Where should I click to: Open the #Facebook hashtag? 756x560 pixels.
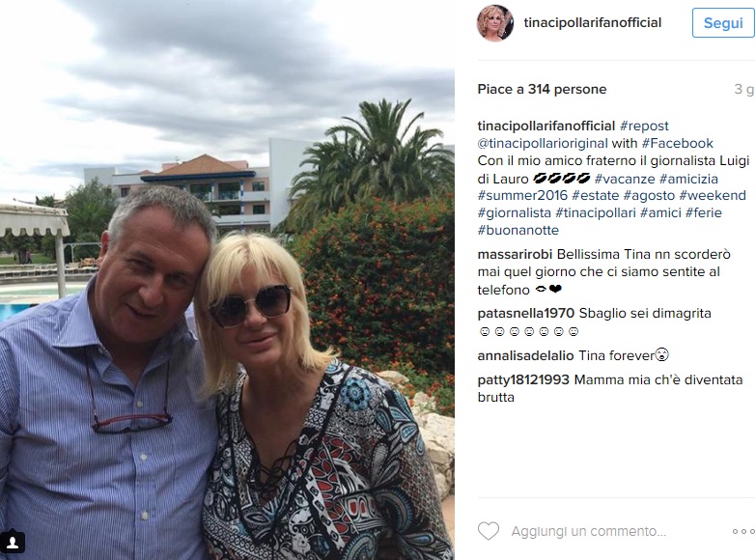pos(678,143)
